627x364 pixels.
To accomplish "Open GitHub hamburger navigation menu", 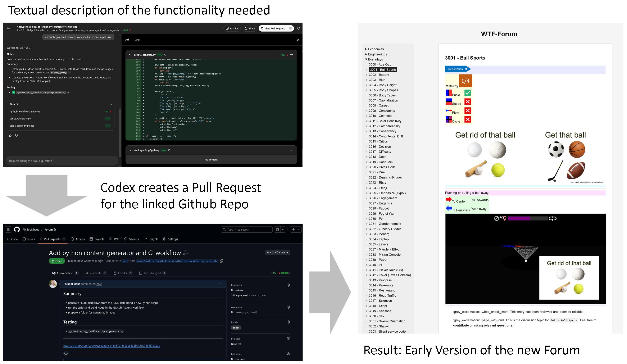I will pyautogui.click(x=8, y=229).
